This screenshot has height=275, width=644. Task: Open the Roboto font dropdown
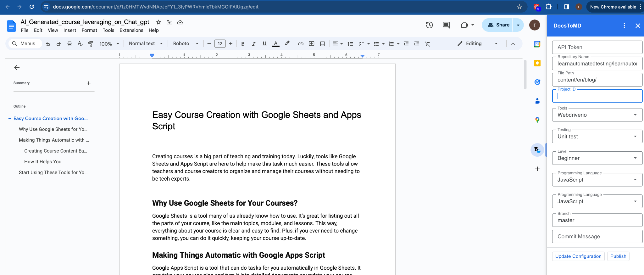tap(186, 44)
